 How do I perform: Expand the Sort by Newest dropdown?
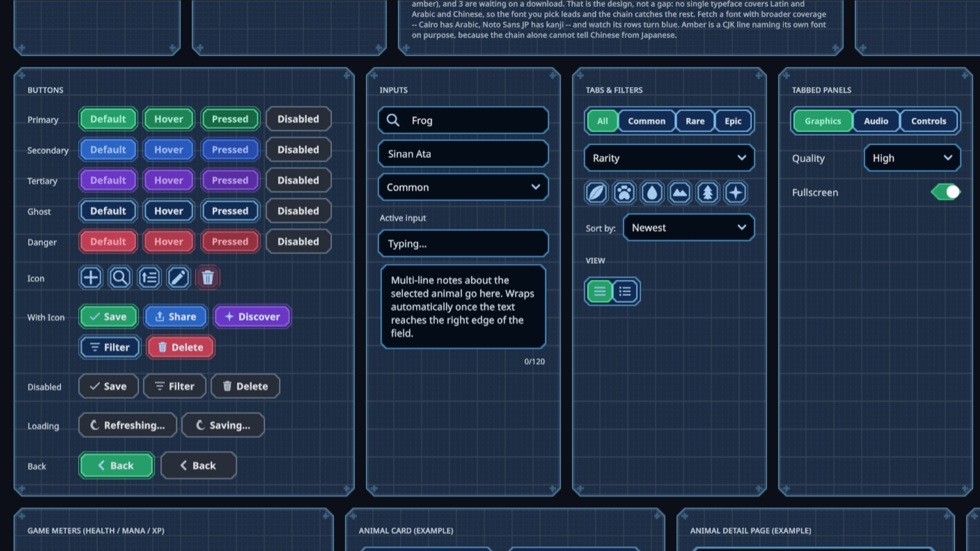click(689, 228)
